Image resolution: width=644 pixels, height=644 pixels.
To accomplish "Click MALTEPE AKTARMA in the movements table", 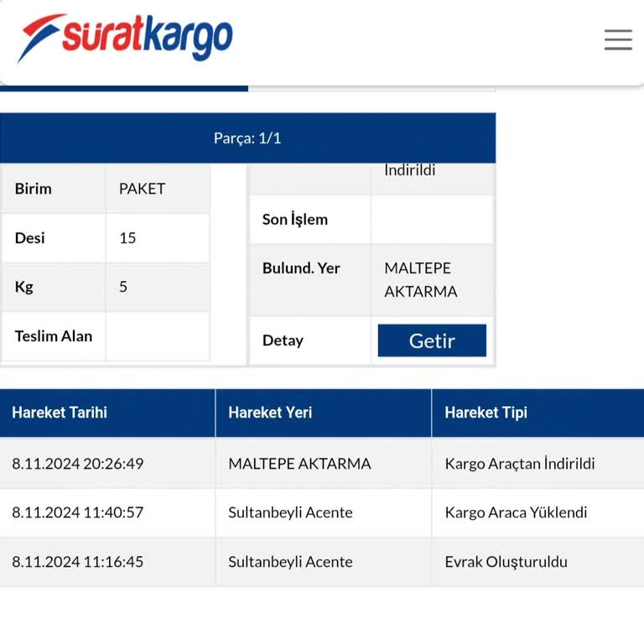I will (x=299, y=464).
